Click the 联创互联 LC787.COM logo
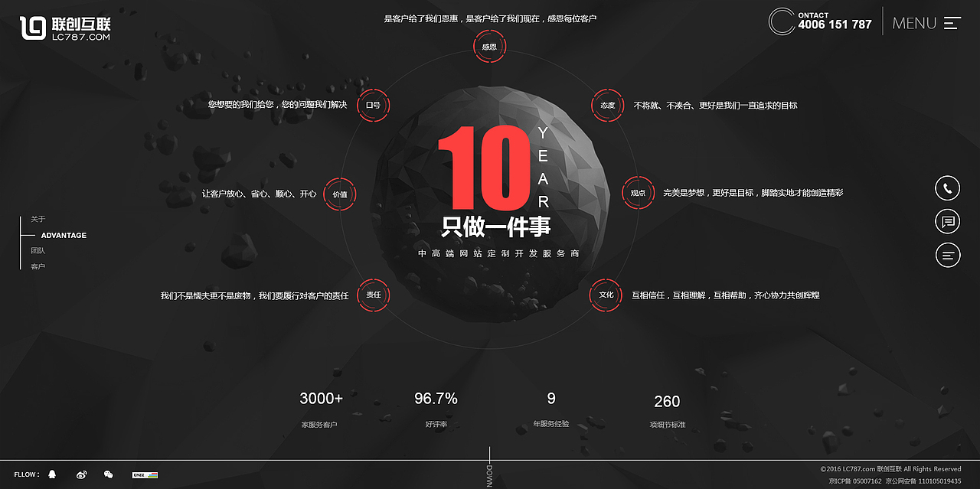 [x=65, y=28]
